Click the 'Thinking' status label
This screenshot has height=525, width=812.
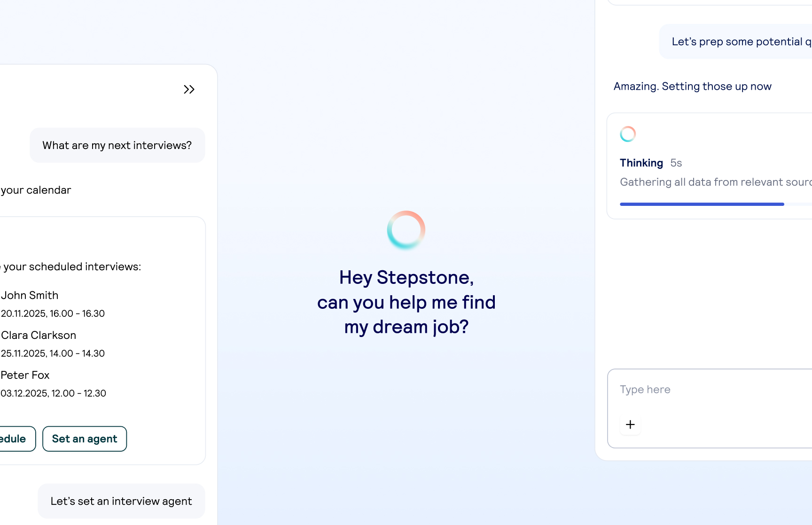pyautogui.click(x=641, y=163)
